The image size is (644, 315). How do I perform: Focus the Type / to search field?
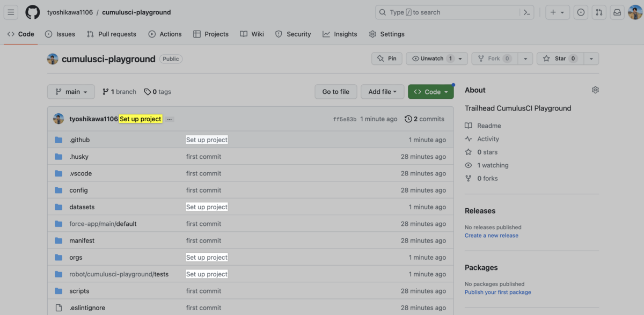pyautogui.click(x=448, y=12)
